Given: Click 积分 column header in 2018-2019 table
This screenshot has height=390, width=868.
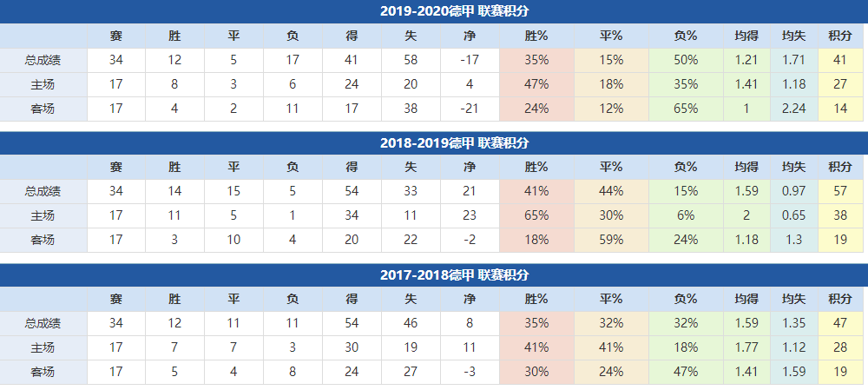Looking at the screenshot, I should (839, 168).
